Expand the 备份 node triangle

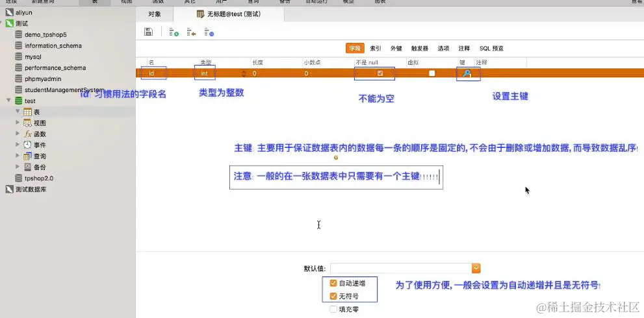click(18, 167)
